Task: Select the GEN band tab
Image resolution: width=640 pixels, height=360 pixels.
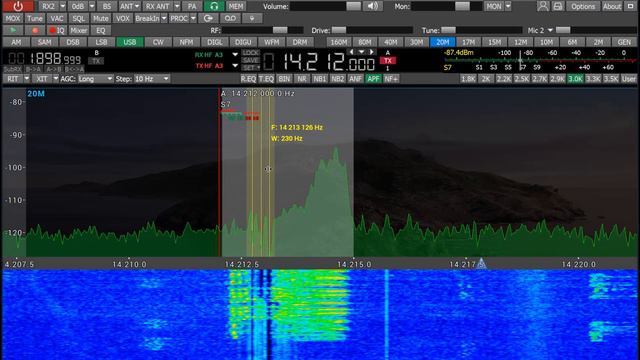Action: [x=624, y=42]
